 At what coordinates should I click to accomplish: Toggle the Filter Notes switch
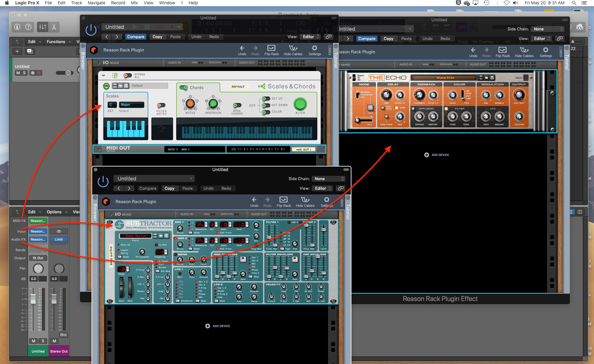pos(161,105)
